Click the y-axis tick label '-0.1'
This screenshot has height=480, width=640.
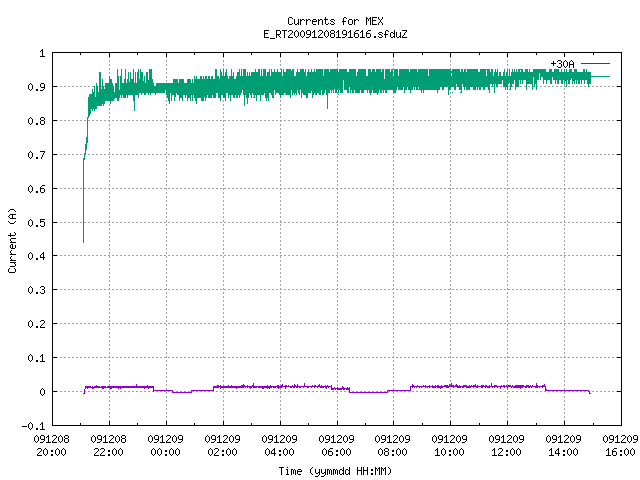[33, 426]
